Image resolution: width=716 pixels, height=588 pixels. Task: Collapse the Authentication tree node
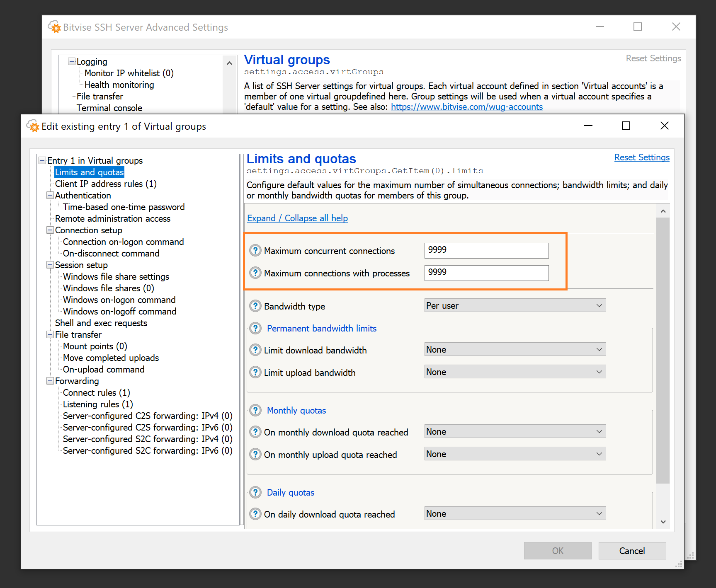pyautogui.click(x=50, y=195)
